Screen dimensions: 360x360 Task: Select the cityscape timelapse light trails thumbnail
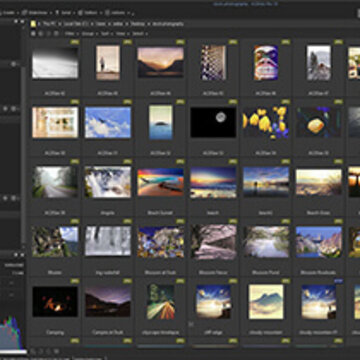pyautogui.click(x=161, y=301)
